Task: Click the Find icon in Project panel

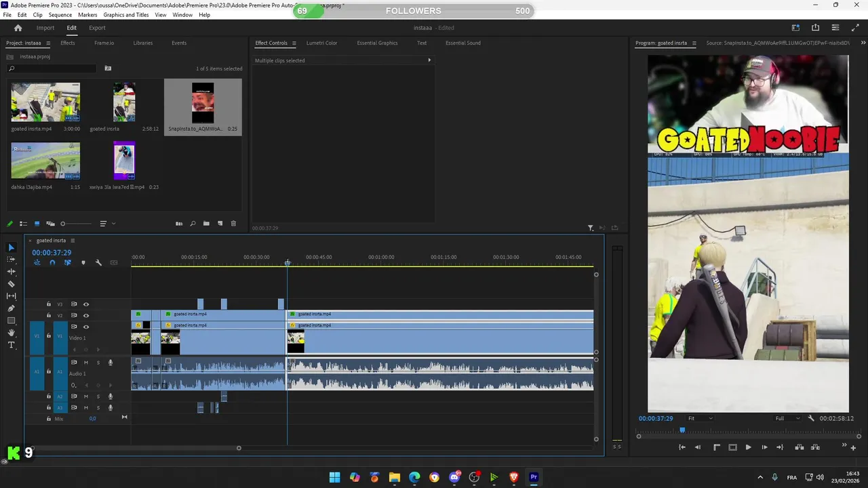Action: (x=193, y=224)
